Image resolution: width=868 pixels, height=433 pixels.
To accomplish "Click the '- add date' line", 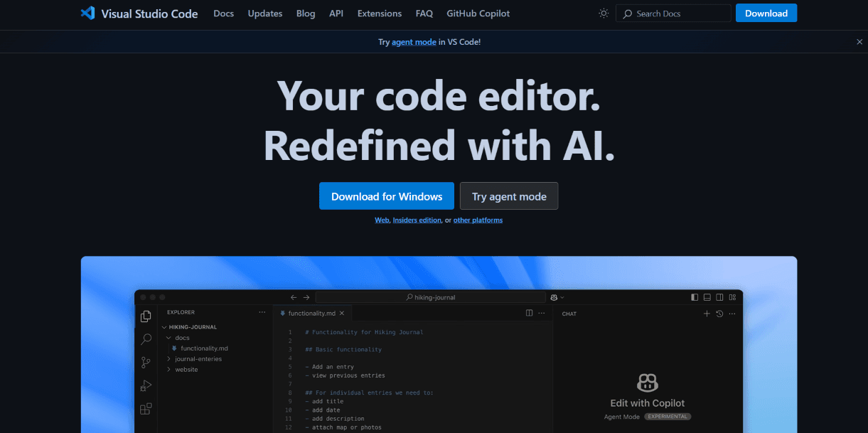I will (323, 410).
